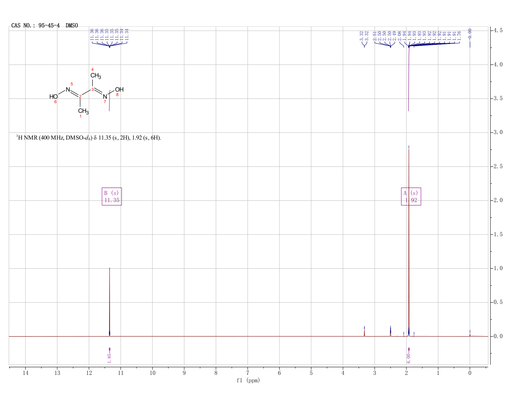
Task: Click the CAS NO.: 95-45-4 DMSO title
Action: [x=44, y=25]
